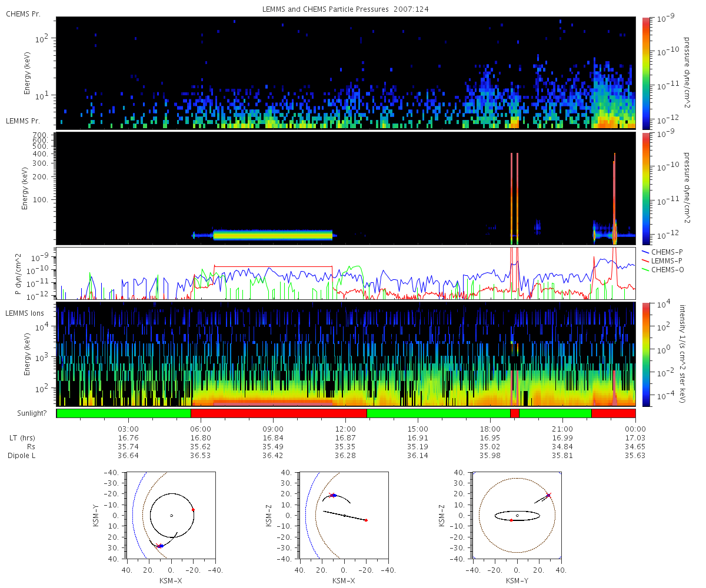Click the narrow red Sunlight segment near 19:00
Screen dimensions: 706x588
click(x=515, y=413)
